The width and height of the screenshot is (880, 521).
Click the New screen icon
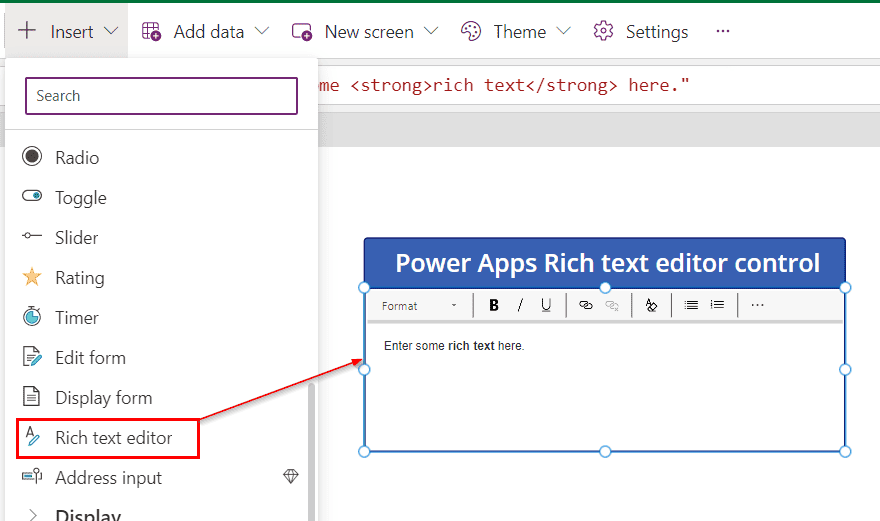pos(302,31)
